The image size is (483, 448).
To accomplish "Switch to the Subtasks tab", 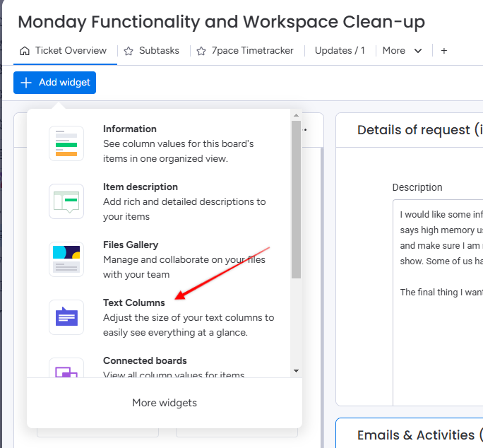I will 152,51.
